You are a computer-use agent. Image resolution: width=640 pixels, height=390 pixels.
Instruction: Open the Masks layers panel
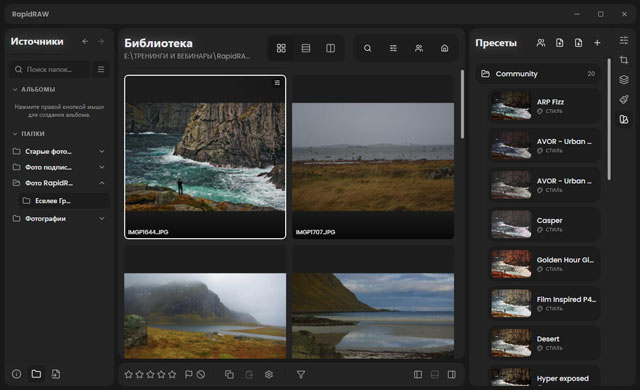[x=624, y=80]
